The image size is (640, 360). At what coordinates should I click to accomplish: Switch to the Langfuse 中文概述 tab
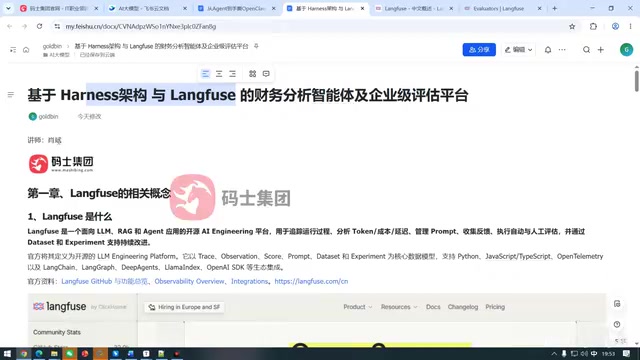pos(413,9)
